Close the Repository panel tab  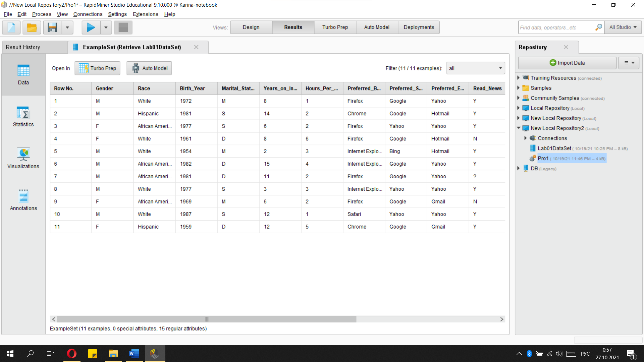point(566,47)
